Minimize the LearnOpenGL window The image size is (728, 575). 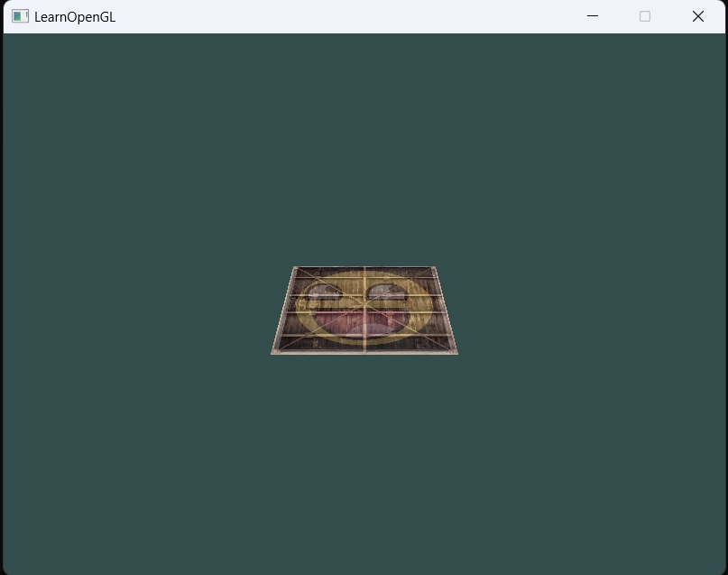tap(593, 16)
